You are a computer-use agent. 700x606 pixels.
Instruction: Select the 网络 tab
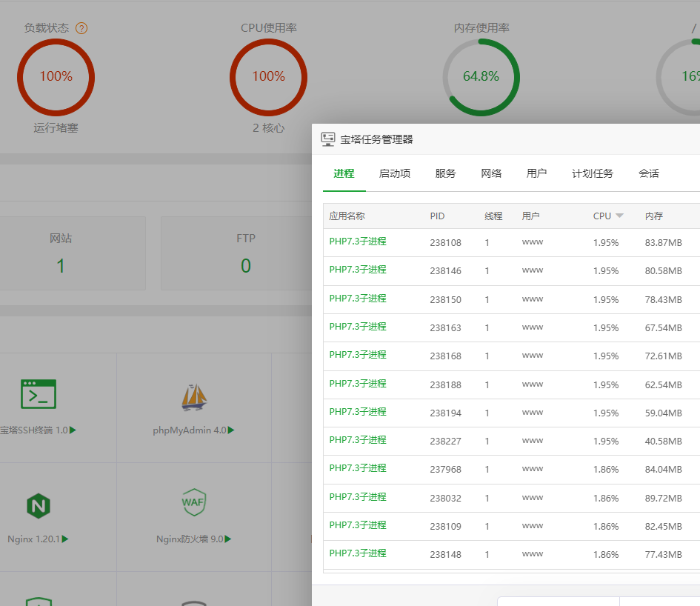coord(491,173)
